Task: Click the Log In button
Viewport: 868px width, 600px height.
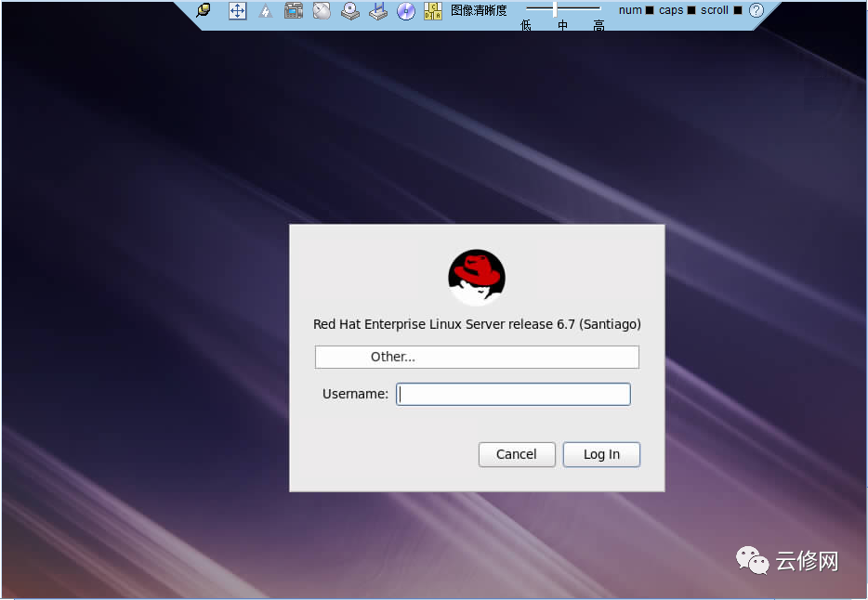Action: click(601, 454)
